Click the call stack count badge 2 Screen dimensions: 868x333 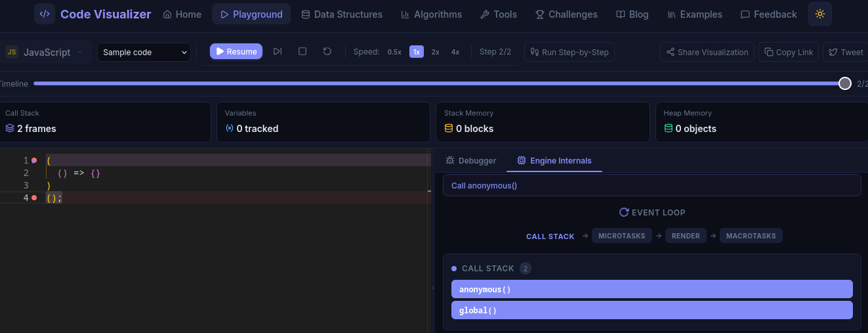tap(526, 268)
